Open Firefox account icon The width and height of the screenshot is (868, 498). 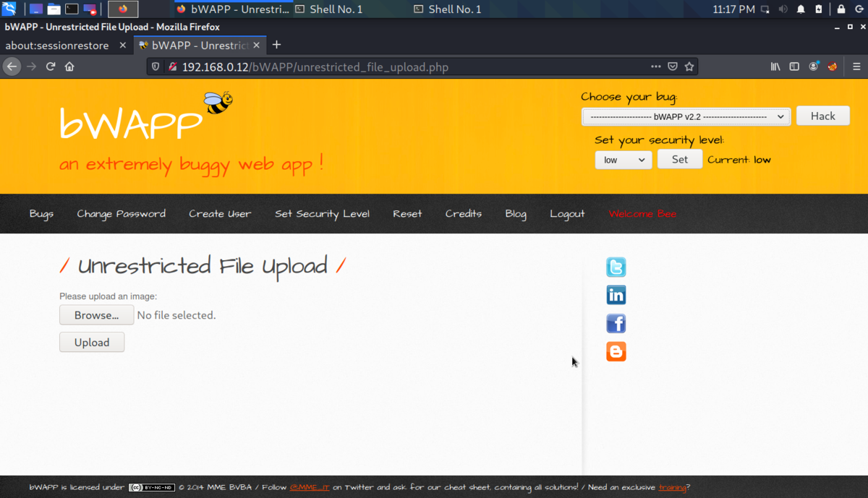814,66
